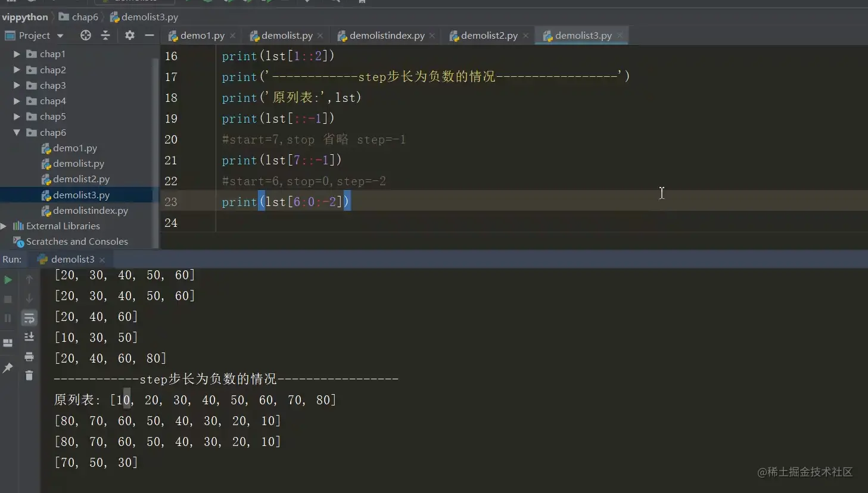Screen dimensions: 868x493
Task: Toggle scroll to end of console output
Action: click(x=29, y=337)
